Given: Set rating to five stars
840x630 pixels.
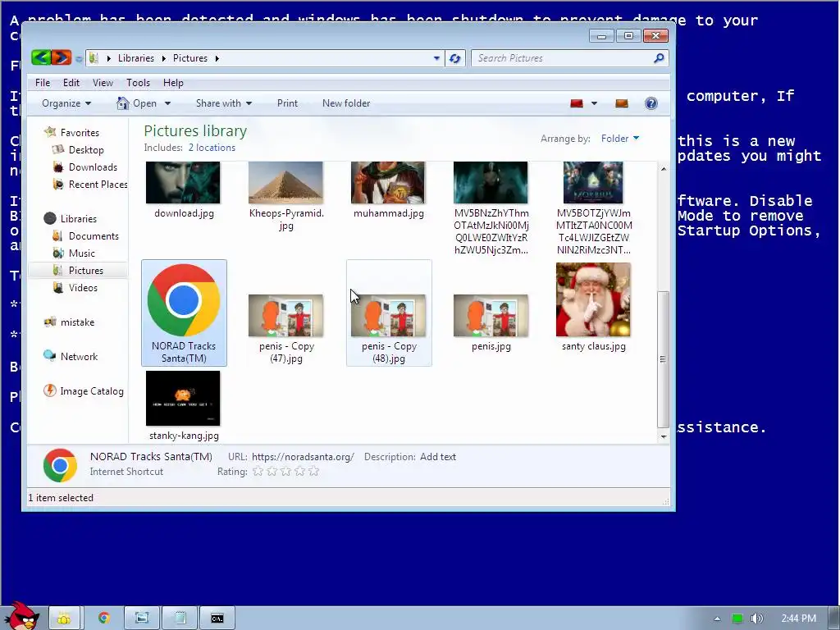Looking at the screenshot, I should click(314, 471).
